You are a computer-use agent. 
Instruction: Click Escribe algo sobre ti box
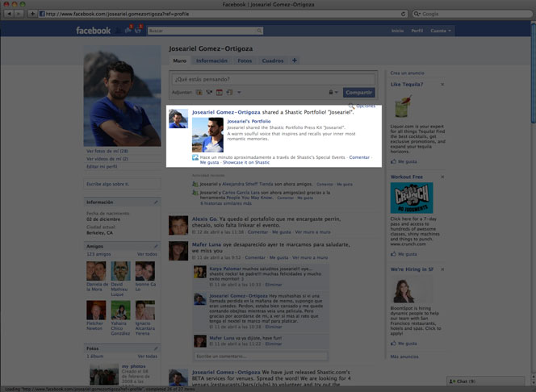[122, 184]
